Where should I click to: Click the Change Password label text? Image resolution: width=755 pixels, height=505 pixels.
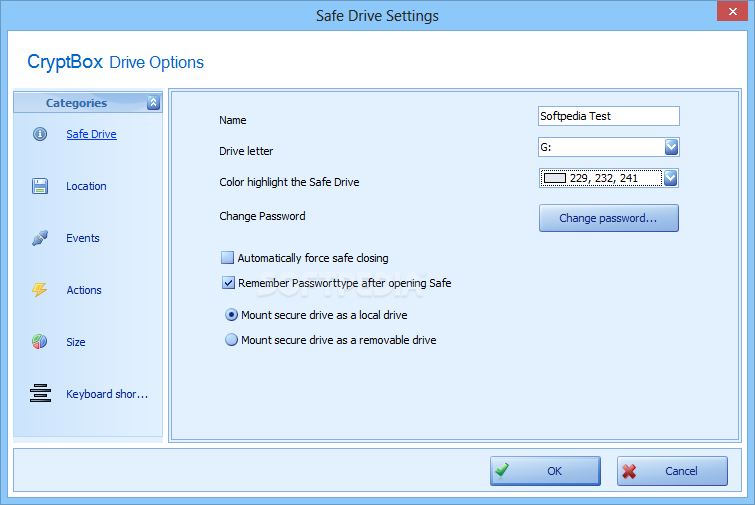[x=262, y=216]
